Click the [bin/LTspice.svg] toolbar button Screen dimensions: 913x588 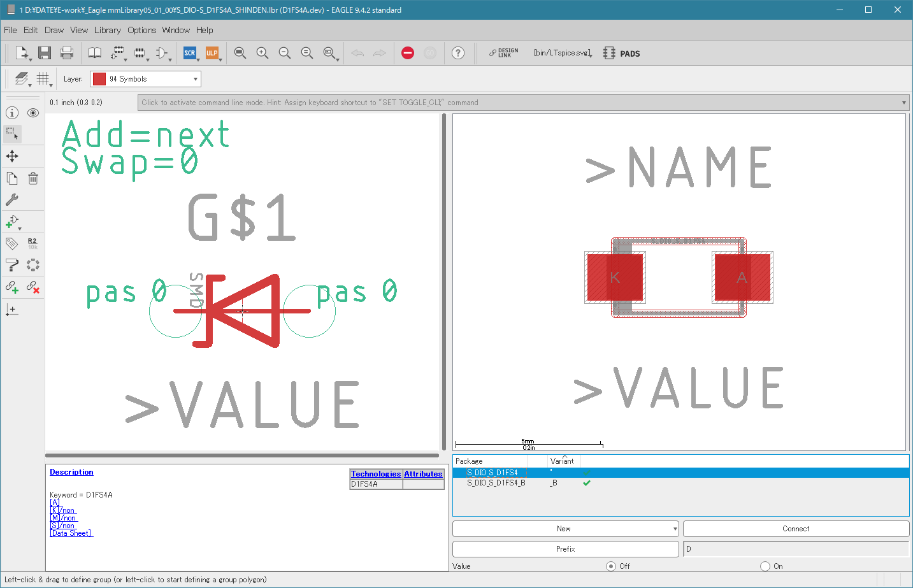pyautogui.click(x=563, y=53)
